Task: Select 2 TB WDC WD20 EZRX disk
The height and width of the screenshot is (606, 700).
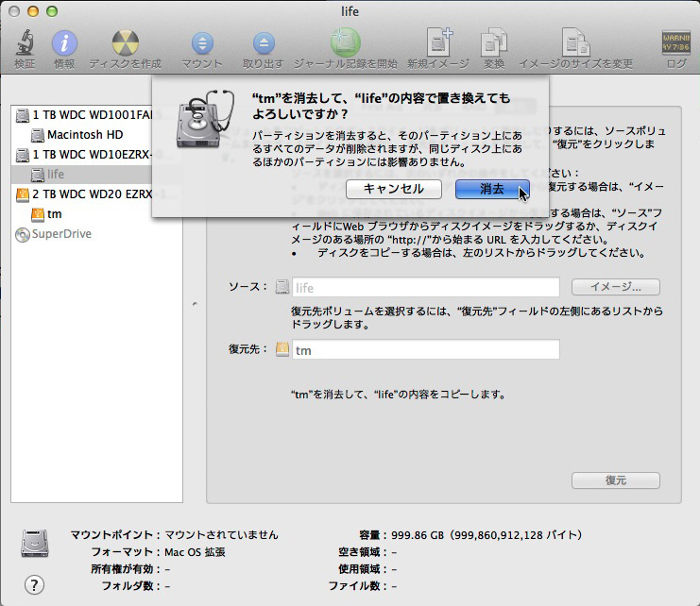Action: (x=91, y=194)
